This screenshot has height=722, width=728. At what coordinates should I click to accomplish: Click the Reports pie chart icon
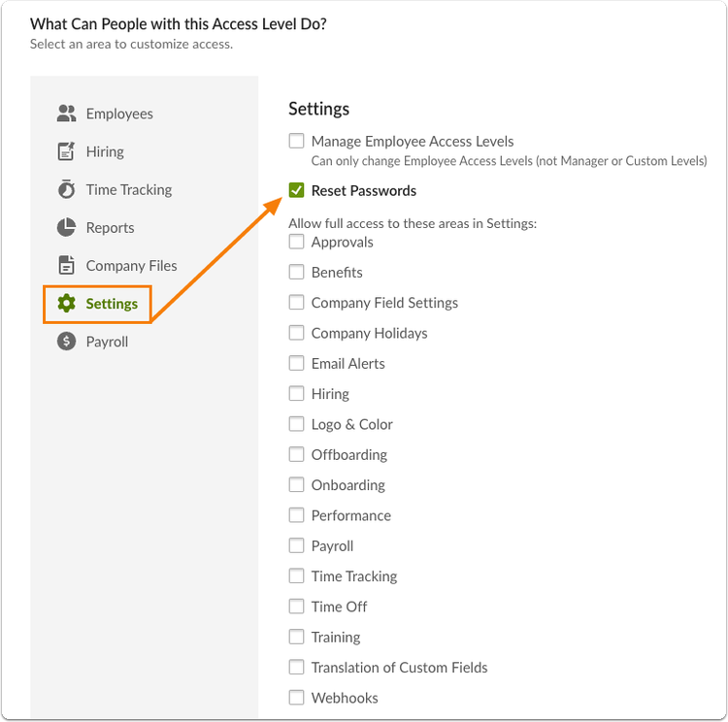(66, 227)
